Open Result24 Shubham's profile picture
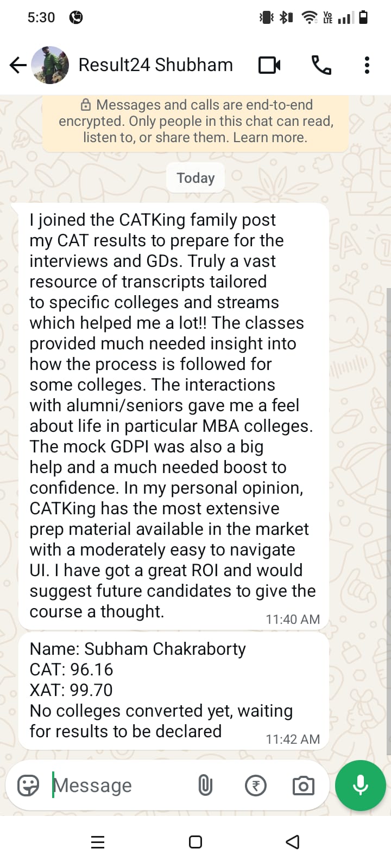The width and height of the screenshot is (391, 868). click(50, 65)
